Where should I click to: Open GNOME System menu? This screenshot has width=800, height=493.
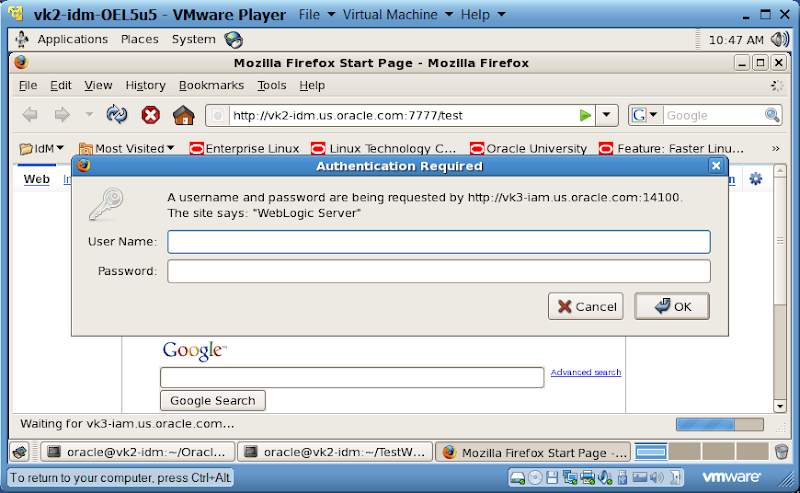point(193,39)
